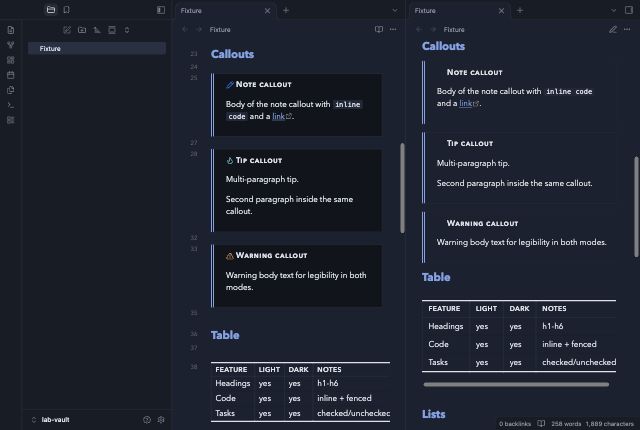Image resolution: width=640 pixels, height=430 pixels.
Task: Open today's daily note calendar icon
Action: click(x=11, y=75)
